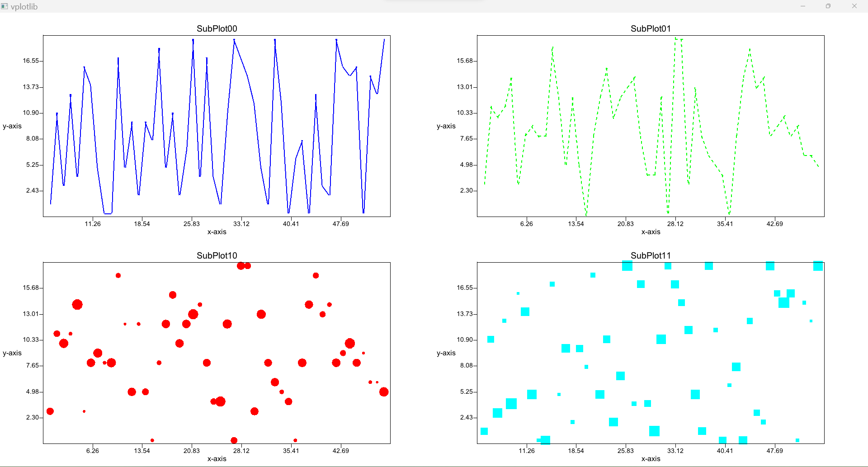Click the 2.30 y-tick label on SubPlot10
Viewport: 868px width, 467px height.
33,417
